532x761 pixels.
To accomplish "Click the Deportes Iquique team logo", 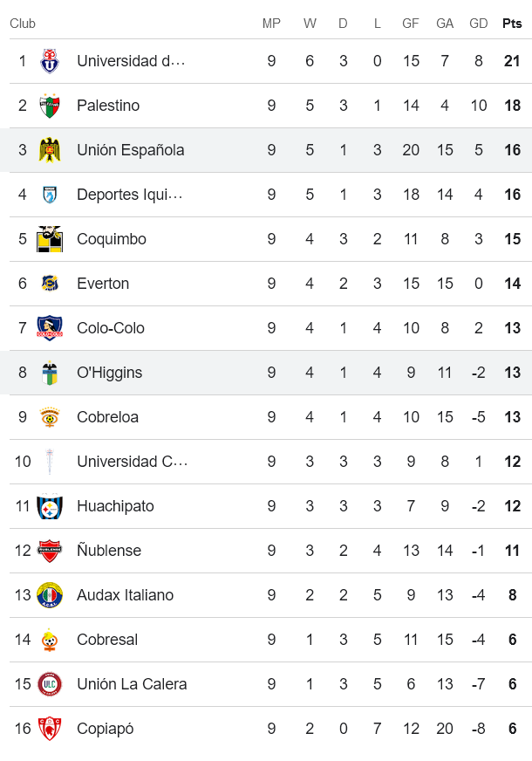I will click(x=50, y=195).
